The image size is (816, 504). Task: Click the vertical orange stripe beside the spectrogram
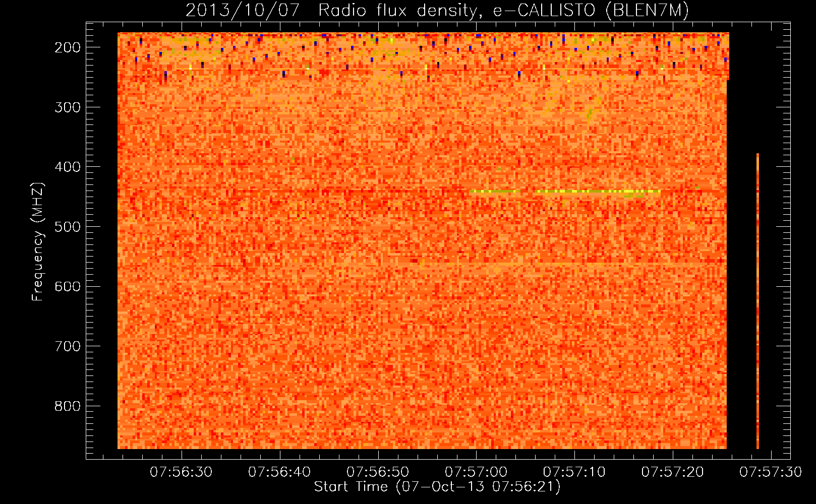click(x=757, y=301)
